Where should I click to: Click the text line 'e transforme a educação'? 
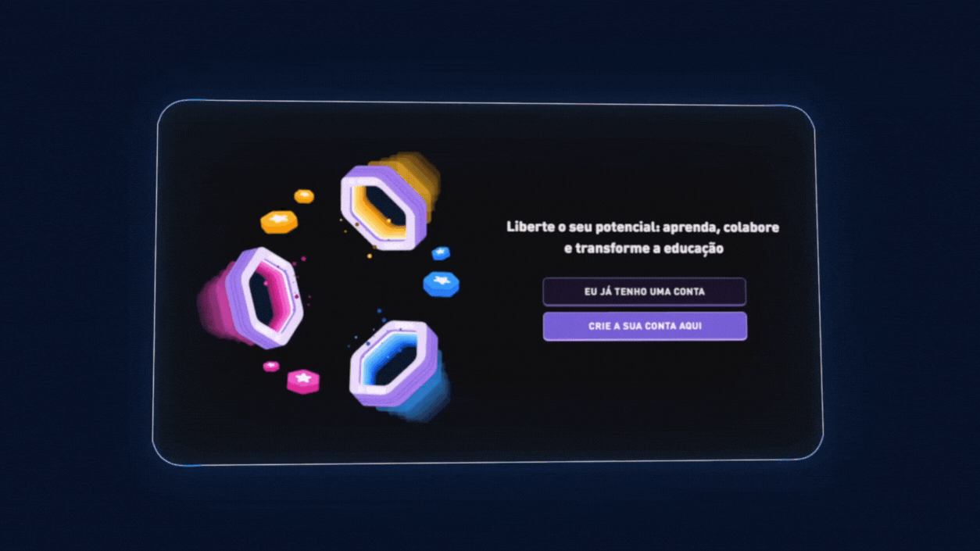click(643, 249)
